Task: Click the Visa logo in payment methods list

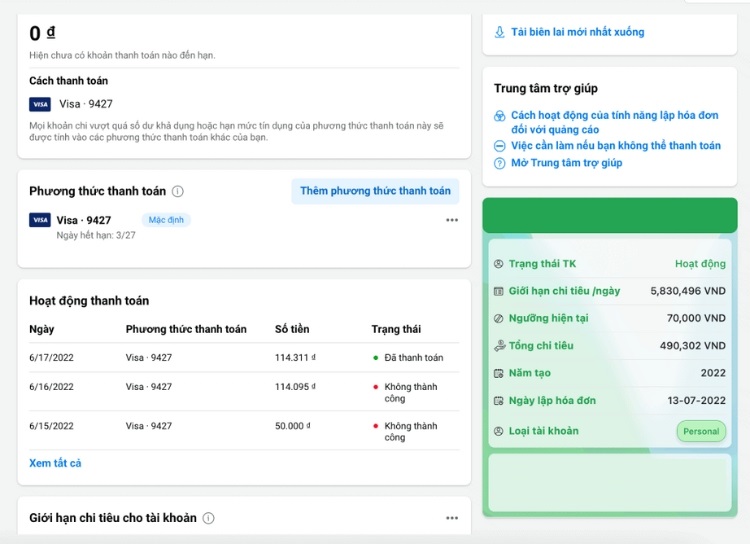Action: (40, 220)
